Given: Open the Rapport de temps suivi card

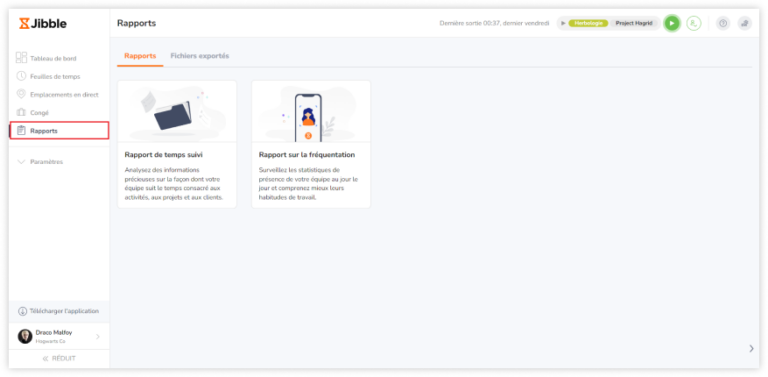Looking at the screenshot, I should [177, 144].
